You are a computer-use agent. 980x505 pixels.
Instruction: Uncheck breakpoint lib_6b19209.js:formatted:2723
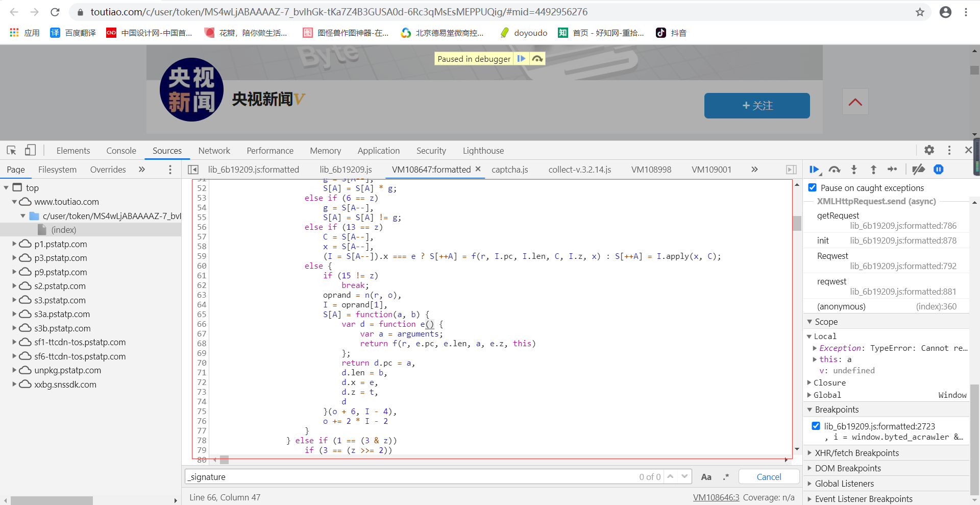(816, 426)
